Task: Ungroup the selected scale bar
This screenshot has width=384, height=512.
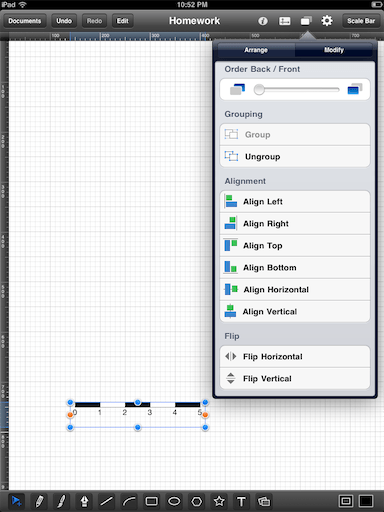Action: point(295,157)
